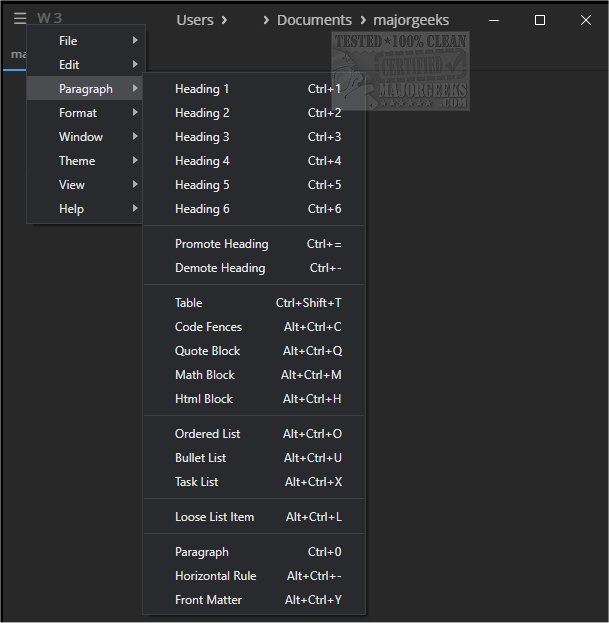Click the Documents breadcrumb in title bar

(x=314, y=20)
